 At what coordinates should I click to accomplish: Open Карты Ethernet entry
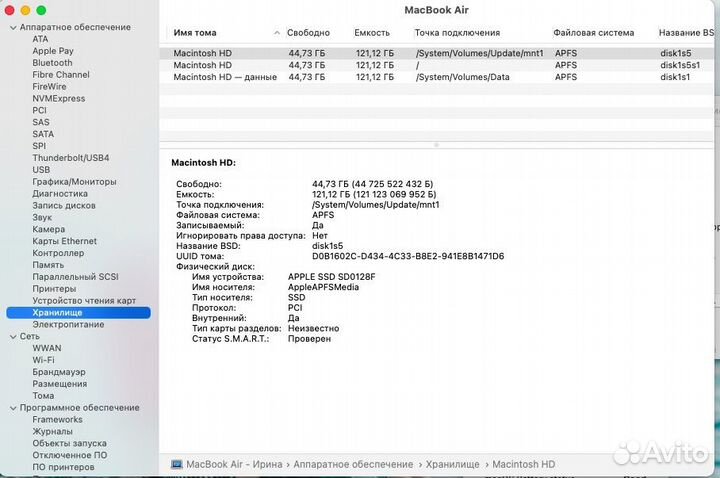point(64,241)
